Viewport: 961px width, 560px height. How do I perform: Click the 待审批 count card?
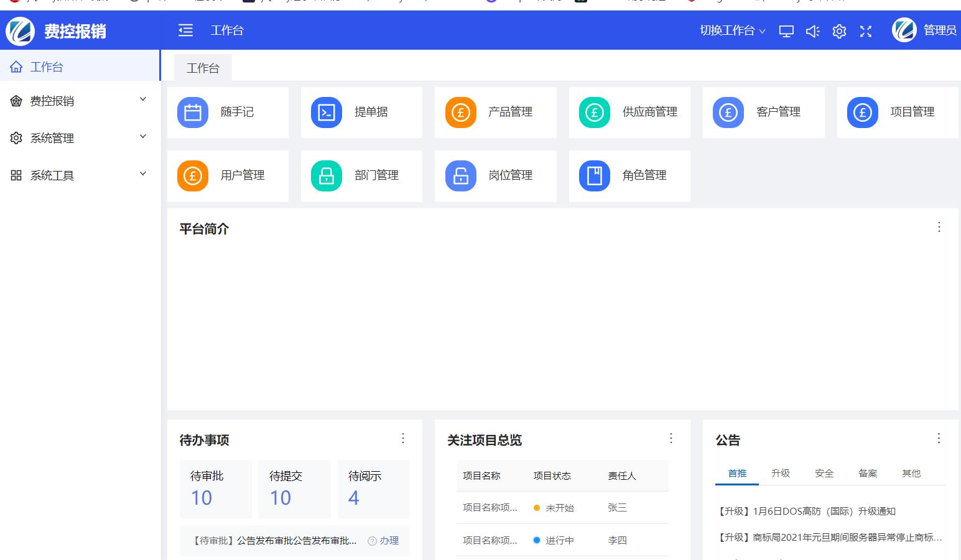(x=215, y=489)
